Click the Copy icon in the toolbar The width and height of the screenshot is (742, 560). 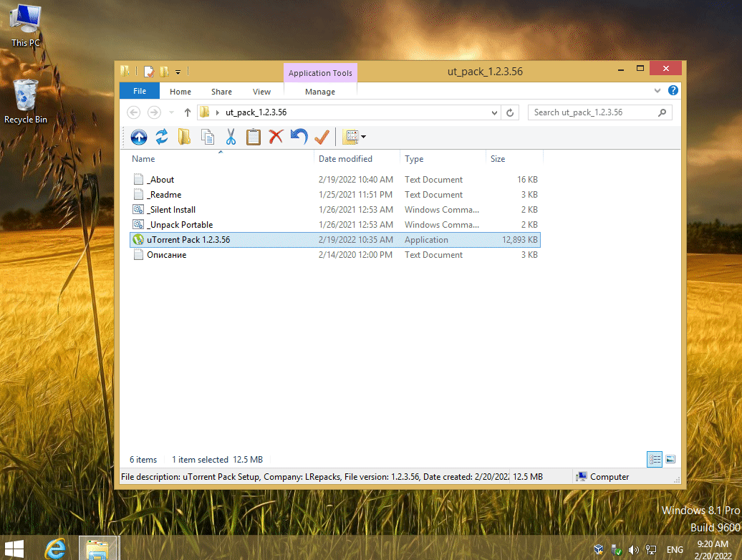tap(207, 137)
